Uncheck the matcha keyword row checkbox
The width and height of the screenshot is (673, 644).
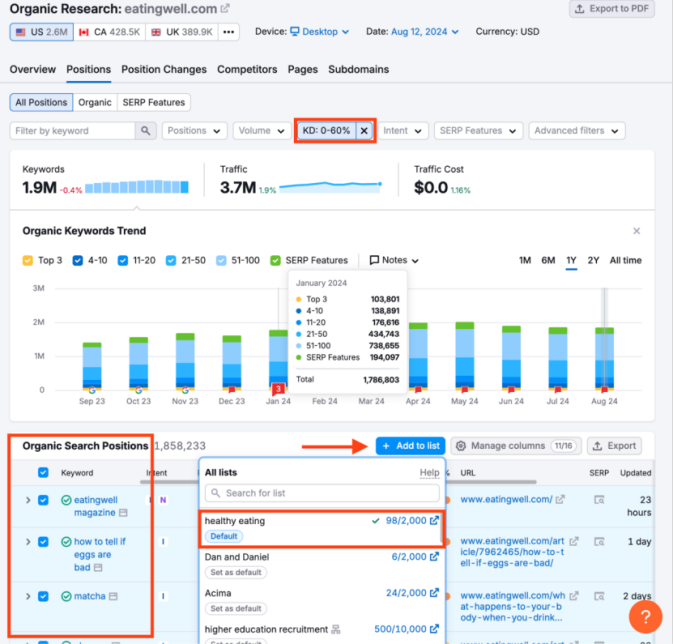click(43, 596)
